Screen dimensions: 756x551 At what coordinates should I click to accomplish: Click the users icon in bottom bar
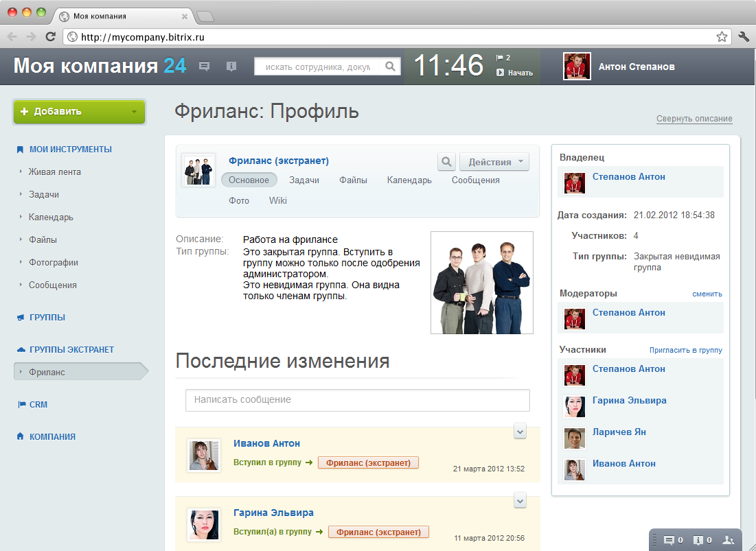729,540
